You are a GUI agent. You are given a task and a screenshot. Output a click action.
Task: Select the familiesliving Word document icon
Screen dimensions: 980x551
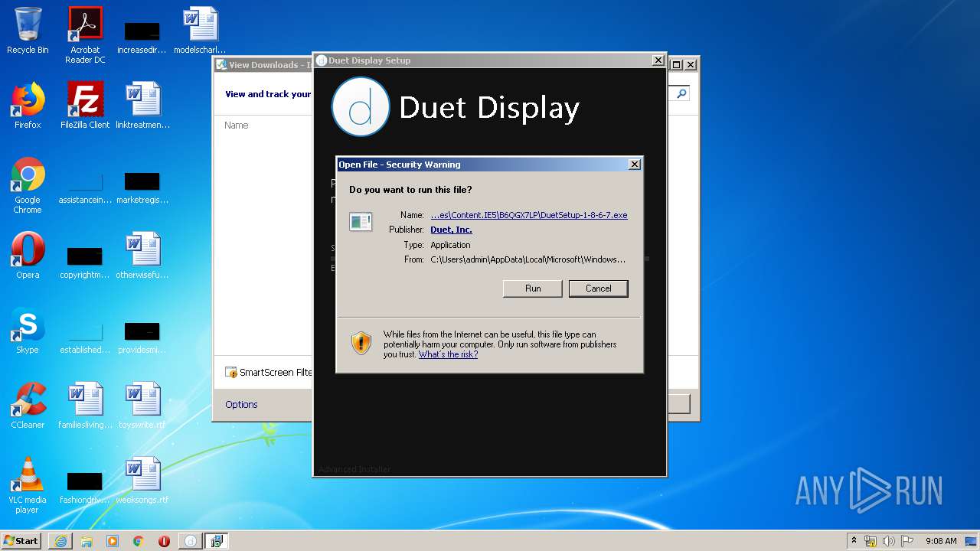(x=85, y=406)
